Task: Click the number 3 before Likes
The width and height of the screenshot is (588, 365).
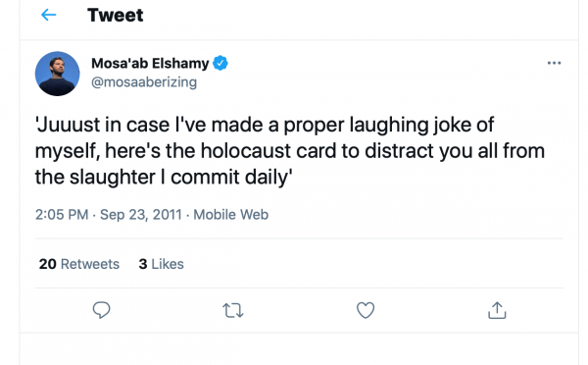Action: (143, 264)
